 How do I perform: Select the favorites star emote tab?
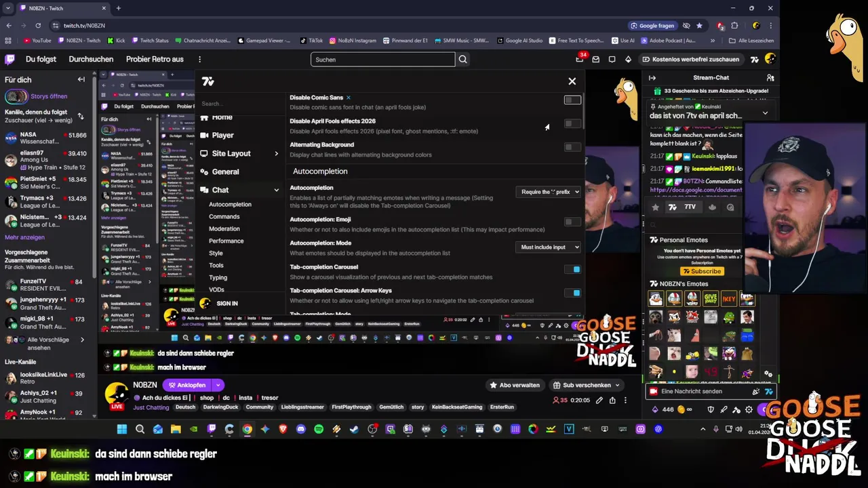[x=655, y=207]
